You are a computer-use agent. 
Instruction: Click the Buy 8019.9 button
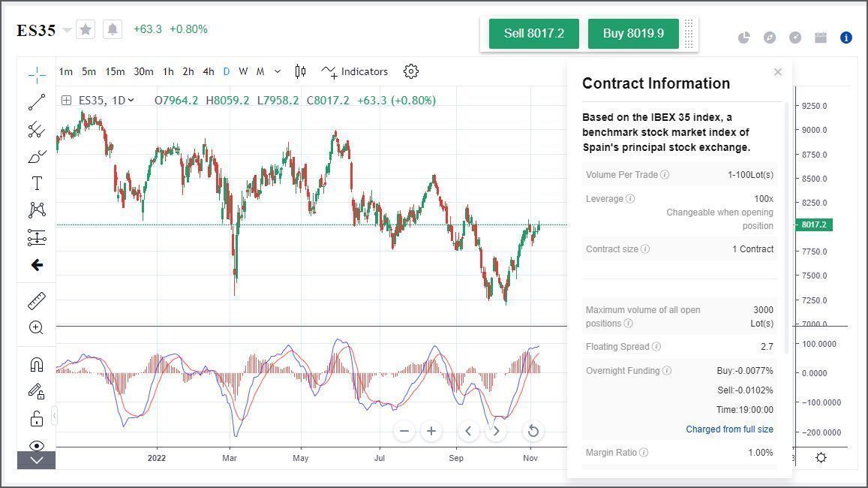pyautogui.click(x=632, y=33)
